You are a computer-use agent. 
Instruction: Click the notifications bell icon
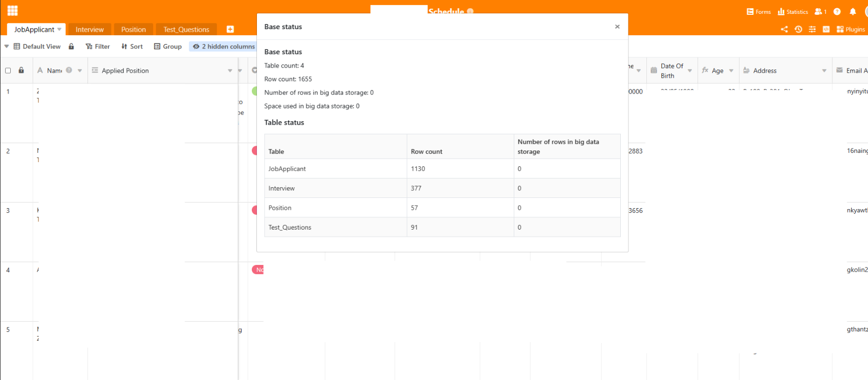click(853, 12)
